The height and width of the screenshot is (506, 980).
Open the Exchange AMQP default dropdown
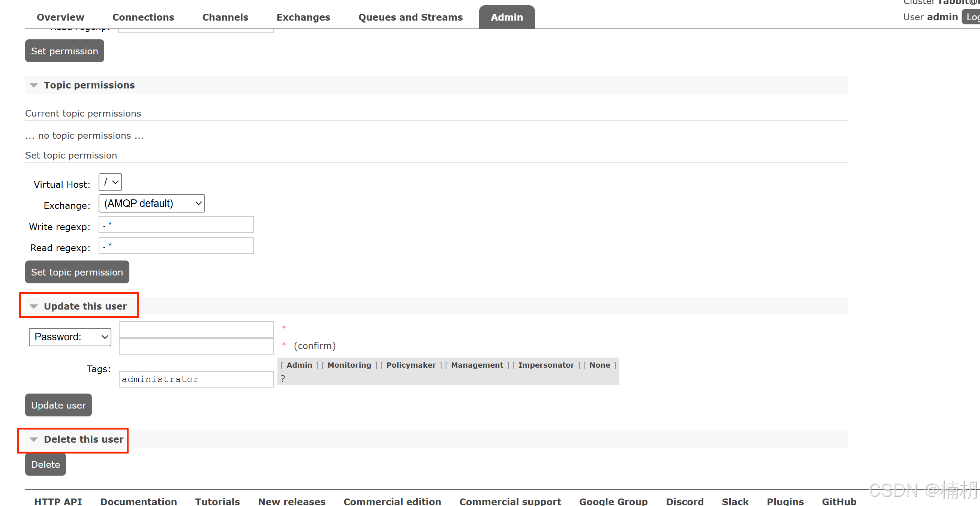coord(151,204)
